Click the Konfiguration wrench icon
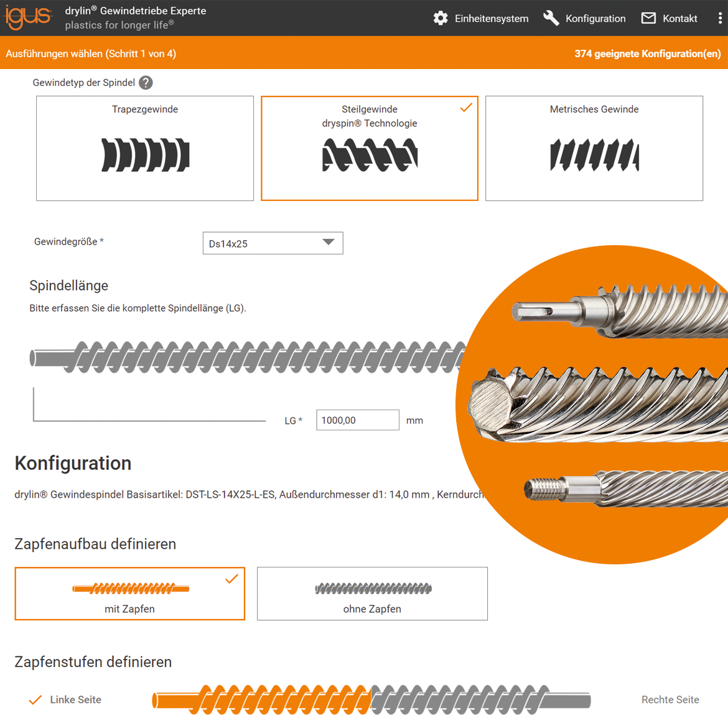Viewport: 728px width, 728px height. (551, 18)
